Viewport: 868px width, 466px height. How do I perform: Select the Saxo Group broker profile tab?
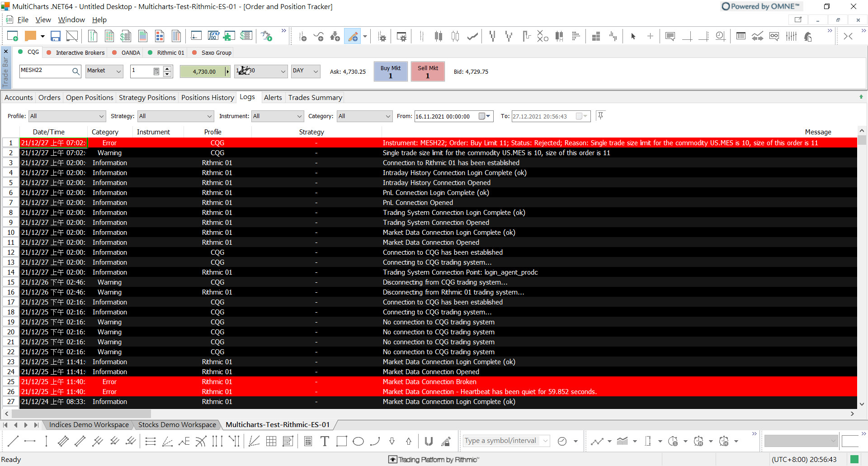pos(212,52)
